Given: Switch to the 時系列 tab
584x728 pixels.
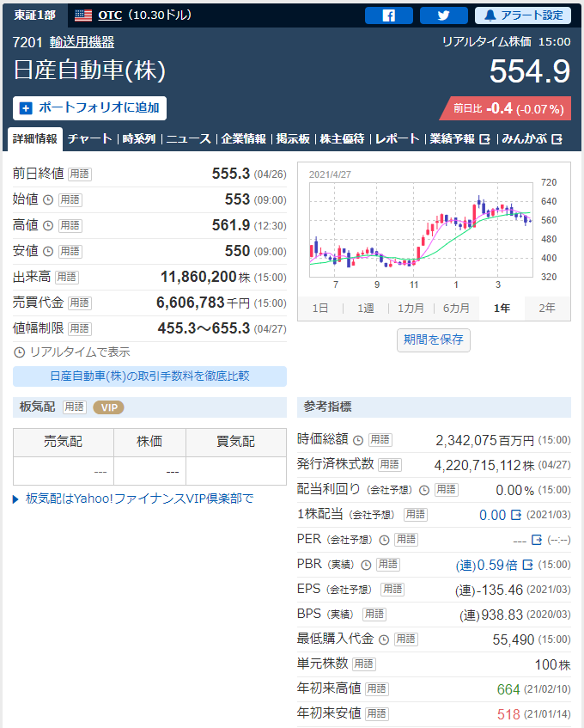Looking at the screenshot, I should point(138,139).
